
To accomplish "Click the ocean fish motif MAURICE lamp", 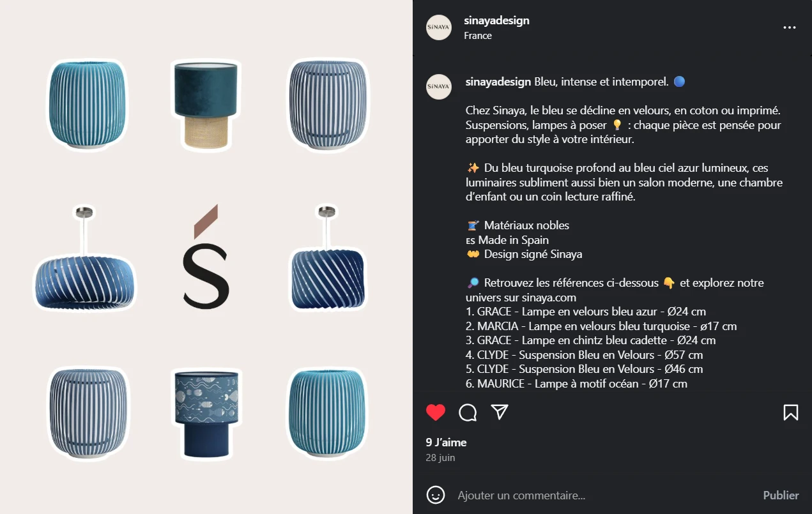I will [206, 414].
